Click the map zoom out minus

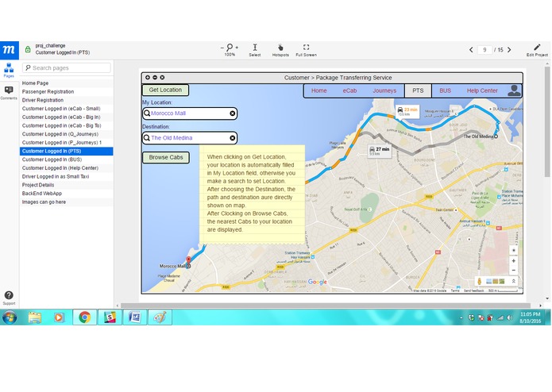pos(514,270)
